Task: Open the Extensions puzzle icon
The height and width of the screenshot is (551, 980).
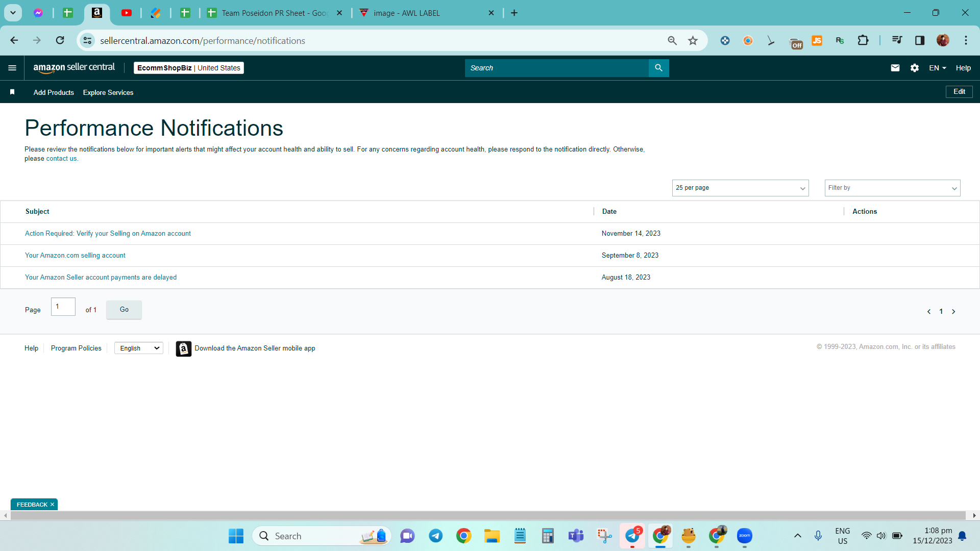Action: tap(863, 40)
